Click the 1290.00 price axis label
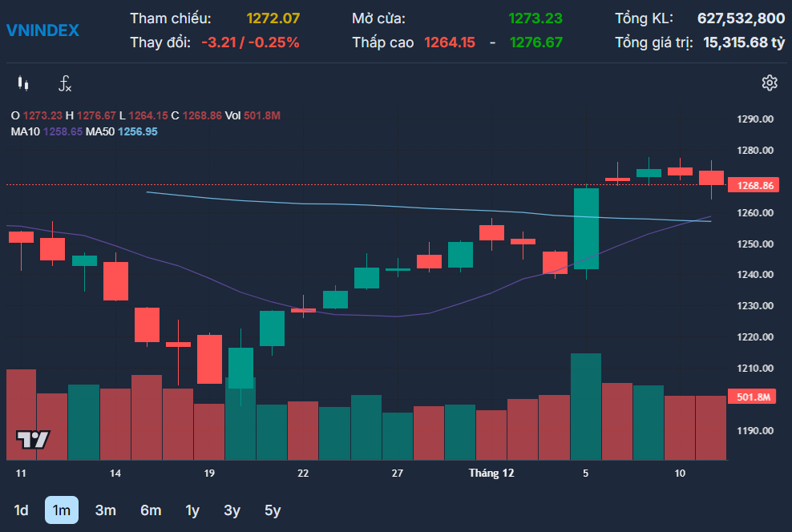792x532 pixels. coord(754,119)
